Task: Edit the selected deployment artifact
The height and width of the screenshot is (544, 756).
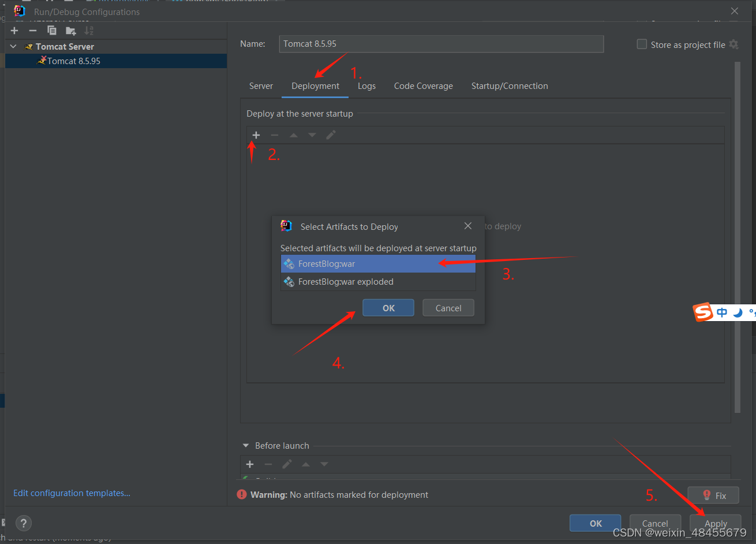Action: point(330,135)
